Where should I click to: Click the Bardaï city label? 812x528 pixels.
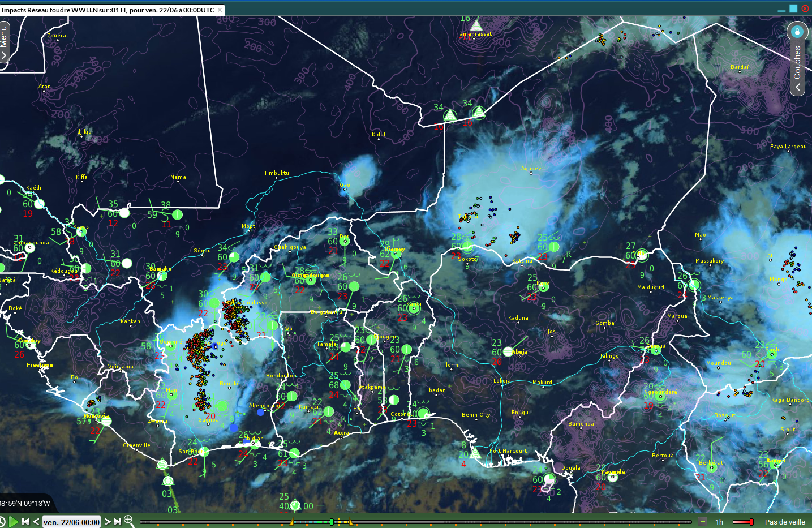[739, 67]
